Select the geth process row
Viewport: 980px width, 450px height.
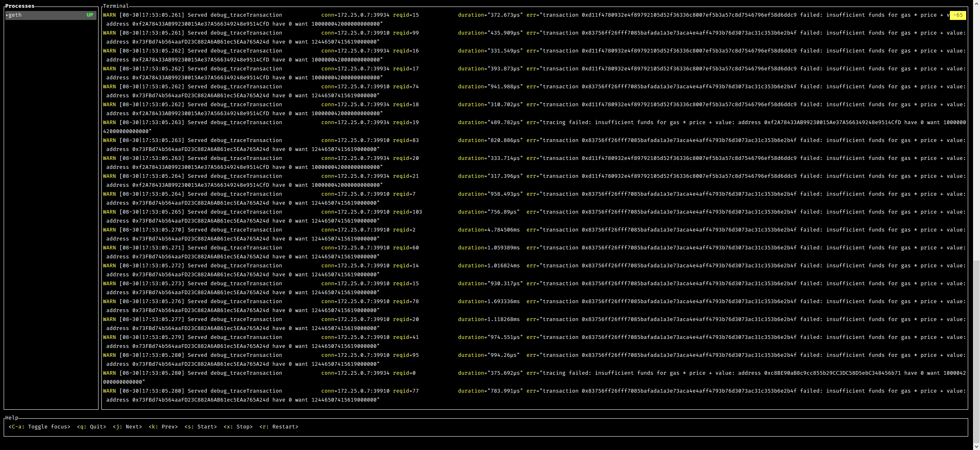tap(51, 15)
